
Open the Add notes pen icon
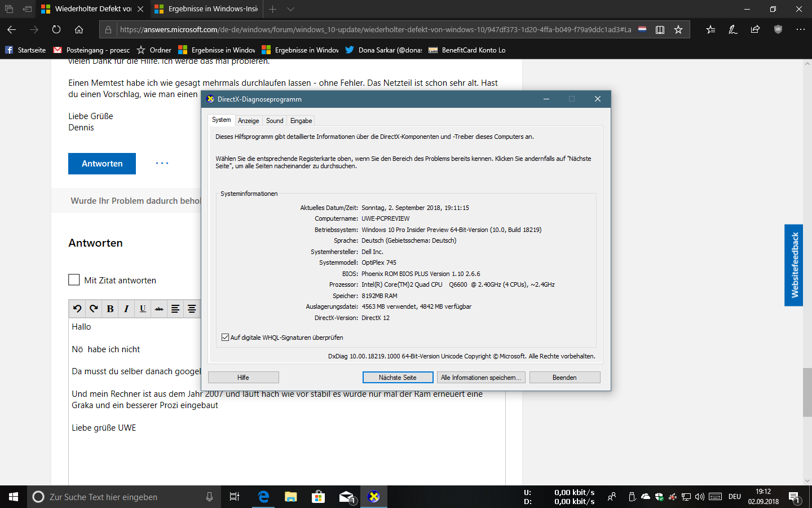tap(732, 29)
